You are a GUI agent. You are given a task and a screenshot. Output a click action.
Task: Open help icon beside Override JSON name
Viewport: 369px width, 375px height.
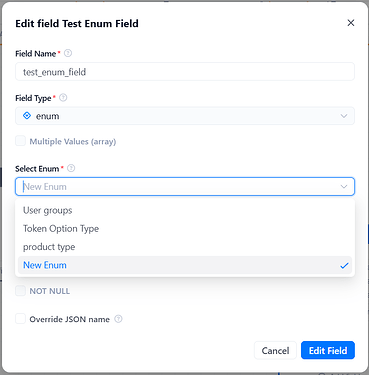click(118, 319)
